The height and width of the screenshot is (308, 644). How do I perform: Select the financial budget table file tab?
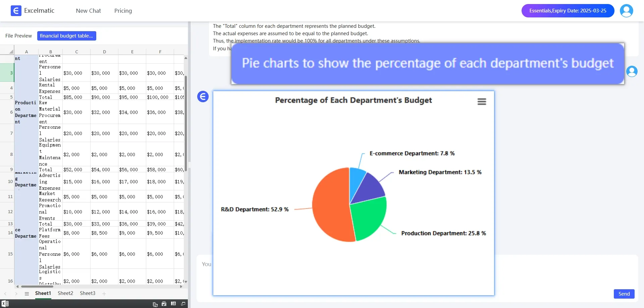[66, 36]
